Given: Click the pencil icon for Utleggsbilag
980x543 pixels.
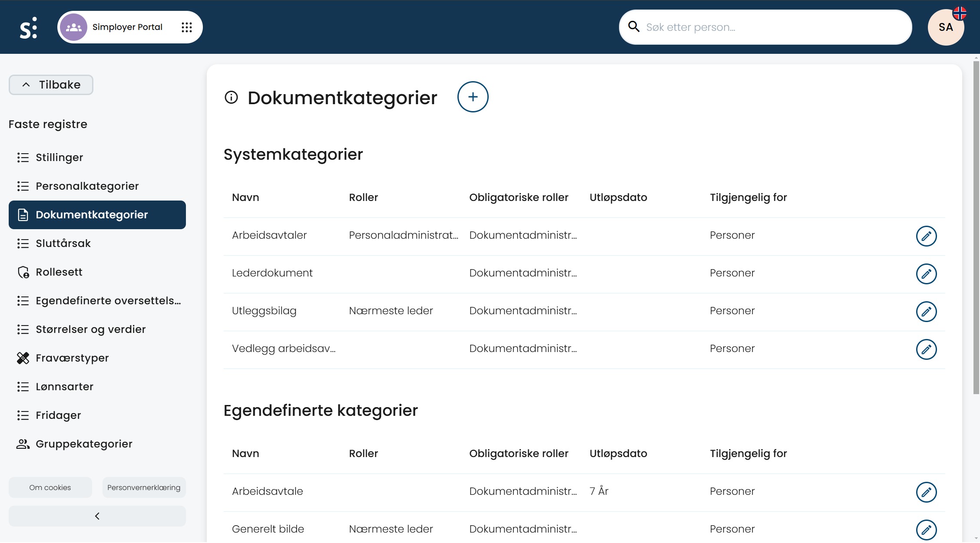Looking at the screenshot, I should pos(926,312).
